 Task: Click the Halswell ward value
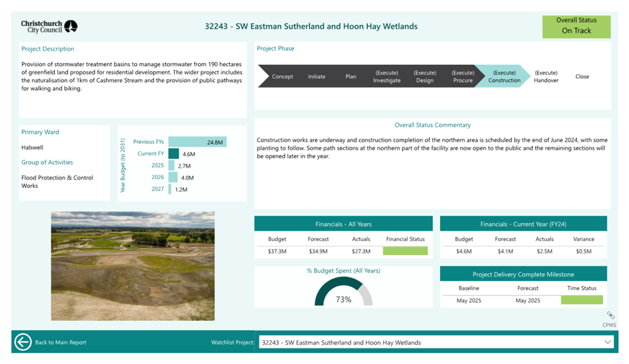pos(32,147)
